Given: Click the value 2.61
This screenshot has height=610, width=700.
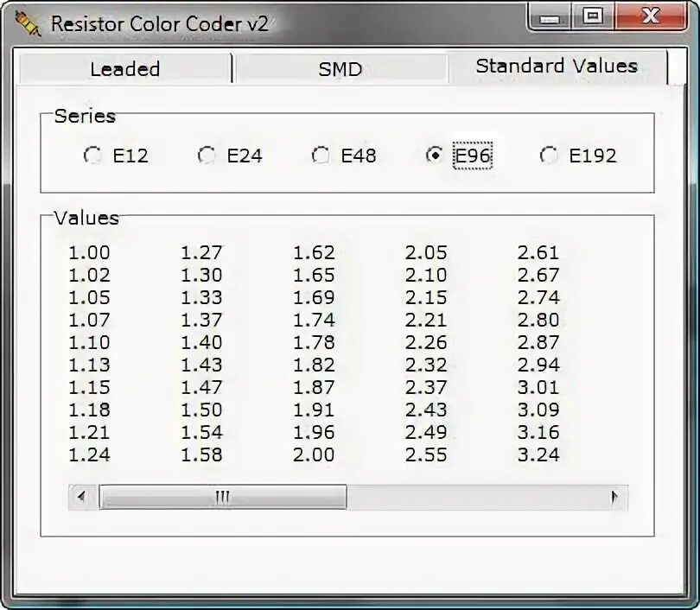Looking at the screenshot, I should pyautogui.click(x=538, y=252).
